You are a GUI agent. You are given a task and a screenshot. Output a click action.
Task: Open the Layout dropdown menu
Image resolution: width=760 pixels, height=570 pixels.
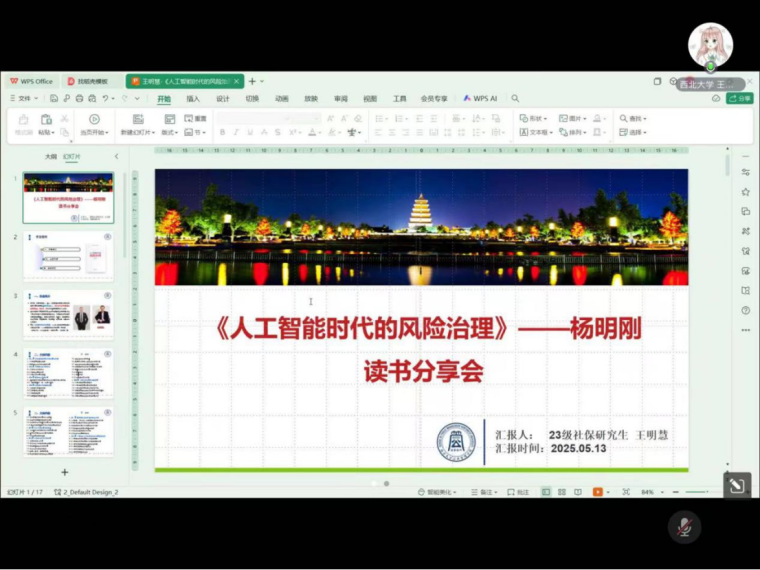coord(169,132)
